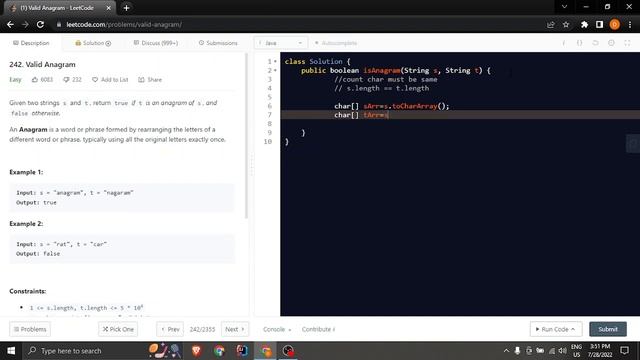Go forward with the browser forward arrow

25,24
